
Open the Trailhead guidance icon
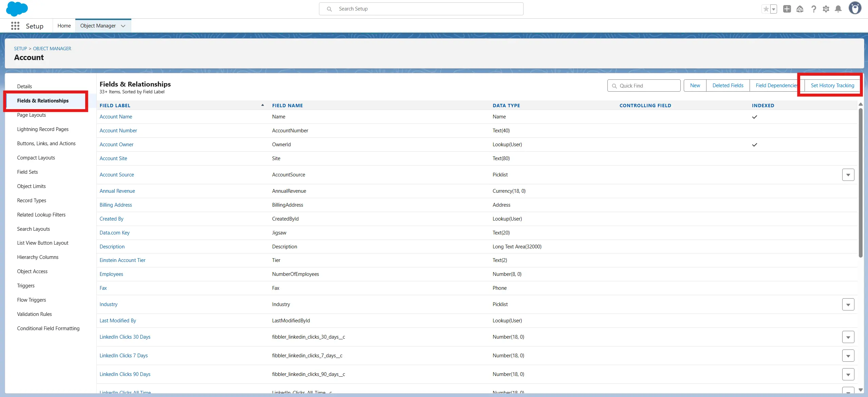pyautogui.click(x=800, y=9)
